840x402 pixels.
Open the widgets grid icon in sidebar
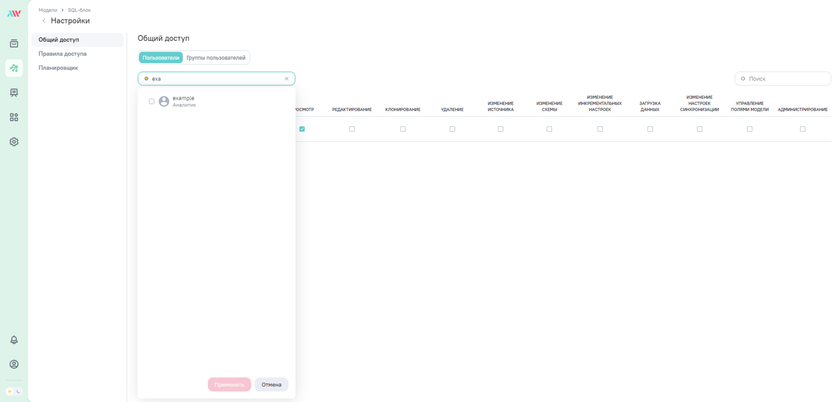tap(14, 117)
